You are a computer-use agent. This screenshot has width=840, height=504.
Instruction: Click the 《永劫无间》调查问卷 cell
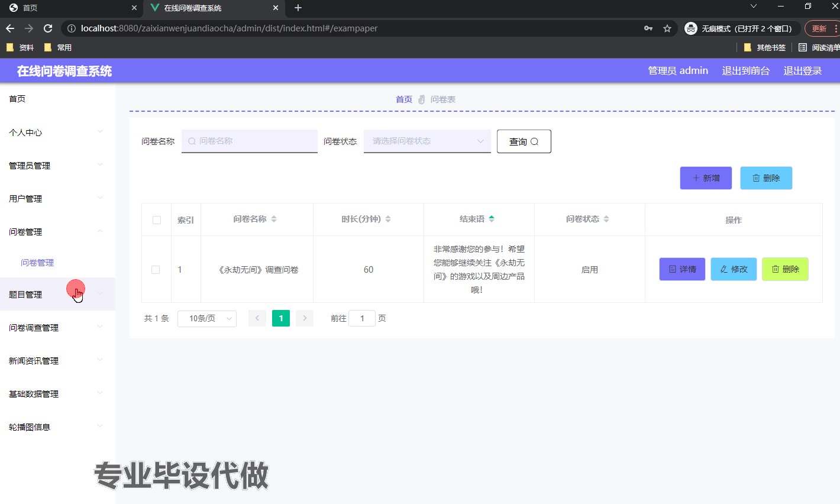point(257,270)
